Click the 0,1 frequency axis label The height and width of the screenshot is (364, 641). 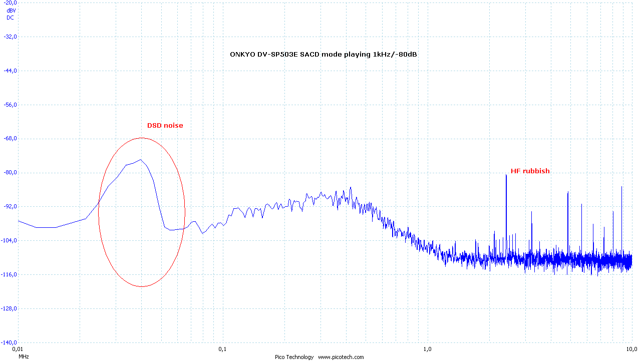point(222,348)
